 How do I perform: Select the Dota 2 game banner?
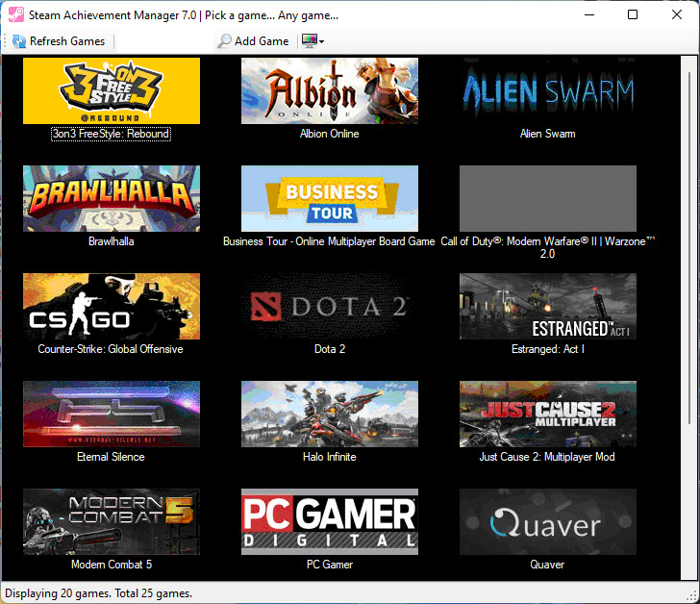[x=330, y=306]
